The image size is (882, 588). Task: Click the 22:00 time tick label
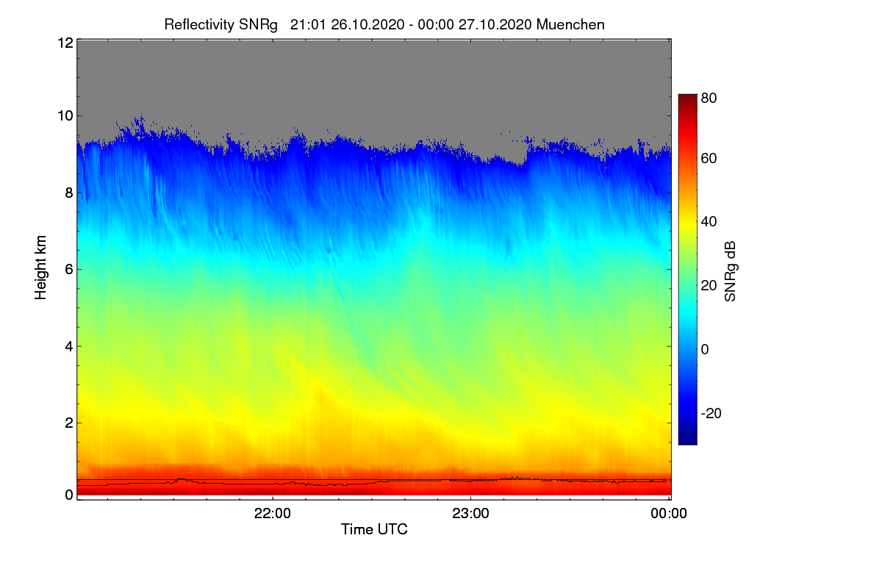click(x=272, y=514)
